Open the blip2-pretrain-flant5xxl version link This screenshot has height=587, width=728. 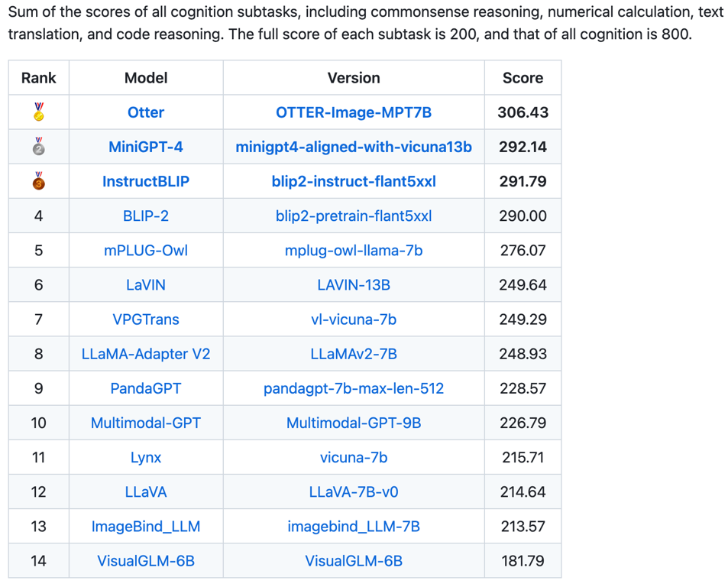coord(354,216)
